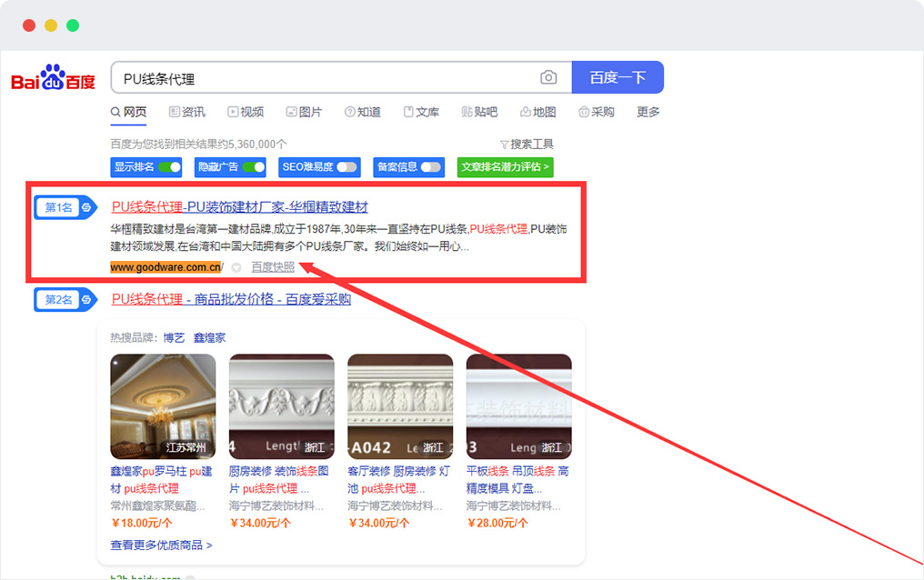Open 查看更多优质商品 link
Image resolution: width=924 pixels, height=580 pixels.
[162, 545]
